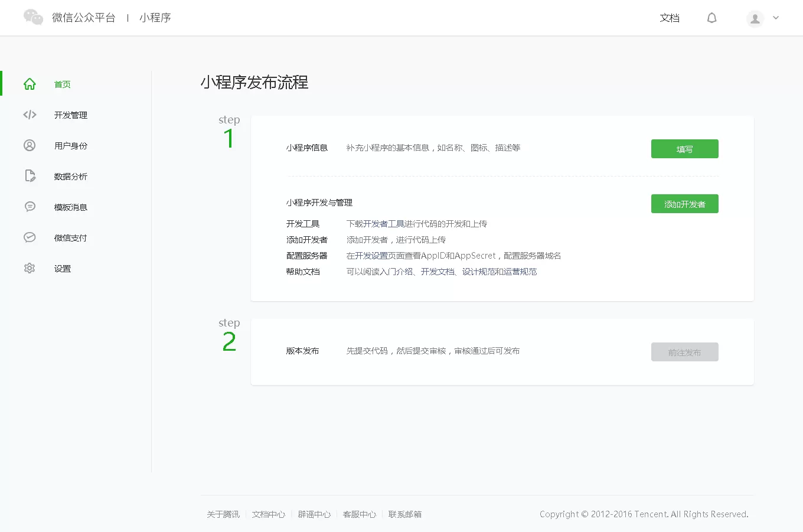
Task: Open 数据分析 menu item
Action: [71, 177]
